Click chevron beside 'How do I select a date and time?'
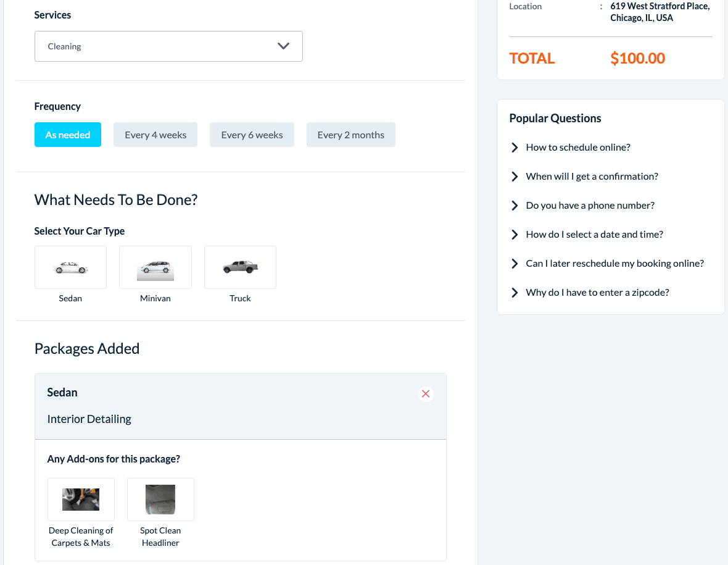 click(x=515, y=235)
